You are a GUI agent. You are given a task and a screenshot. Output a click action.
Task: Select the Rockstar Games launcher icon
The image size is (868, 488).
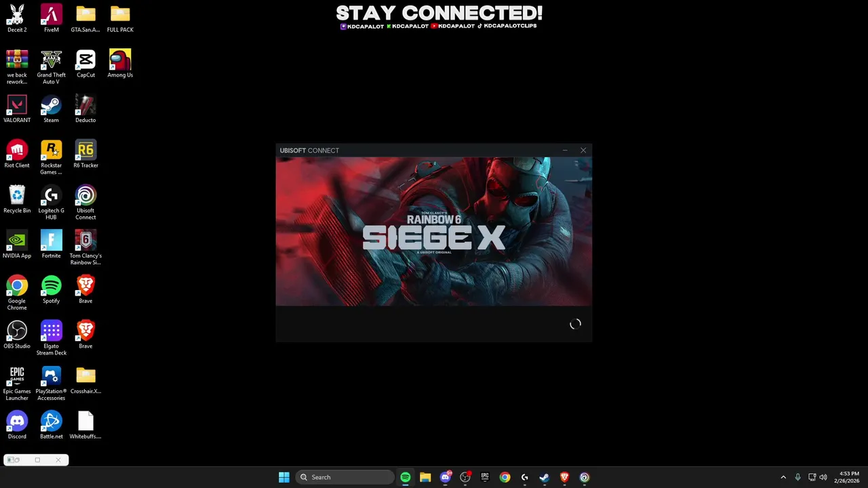(x=52, y=157)
